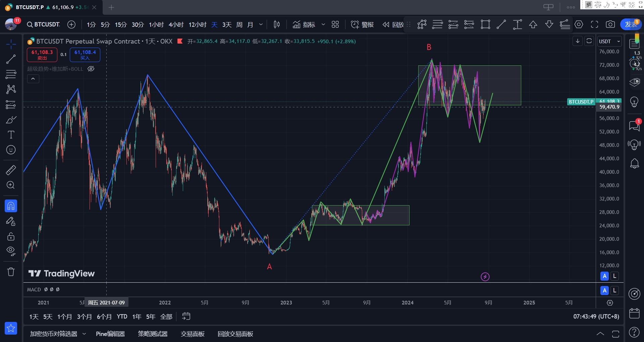
Task: Collapse the indicator legend with chevron
Action: click(x=33, y=79)
